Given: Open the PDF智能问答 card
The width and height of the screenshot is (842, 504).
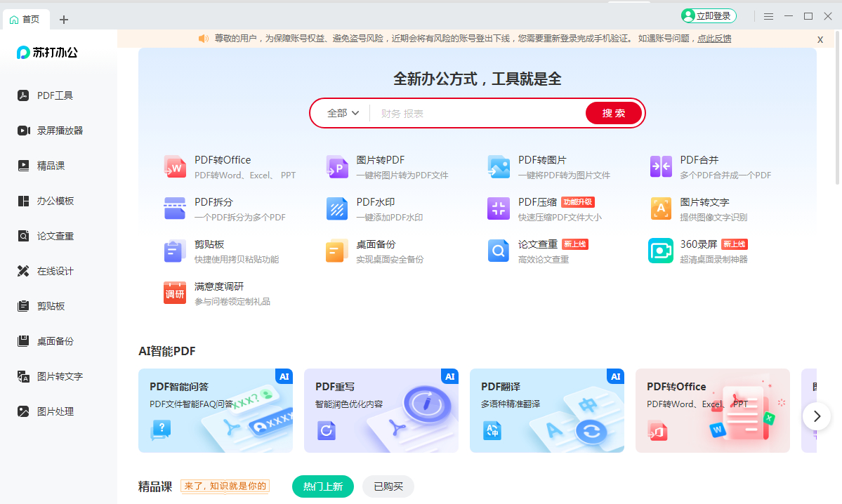Looking at the screenshot, I should (x=216, y=411).
